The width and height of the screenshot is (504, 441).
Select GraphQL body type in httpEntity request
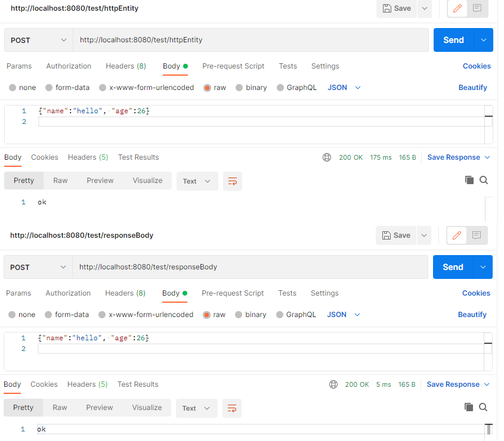[x=280, y=88]
